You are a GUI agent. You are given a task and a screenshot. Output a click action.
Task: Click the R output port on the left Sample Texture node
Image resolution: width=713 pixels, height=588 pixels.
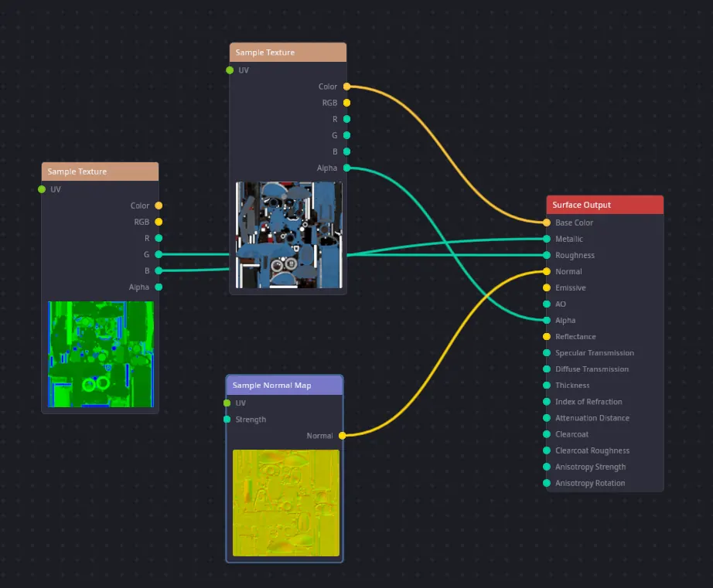[159, 238]
